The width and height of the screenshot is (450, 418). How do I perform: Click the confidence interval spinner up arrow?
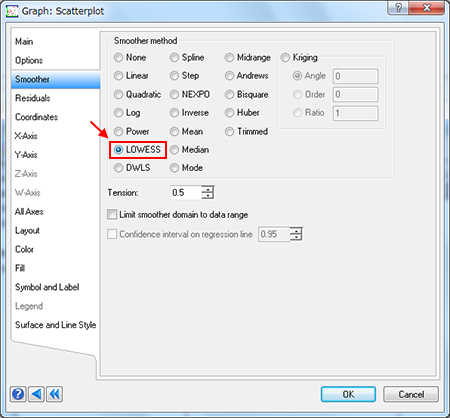(296, 231)
